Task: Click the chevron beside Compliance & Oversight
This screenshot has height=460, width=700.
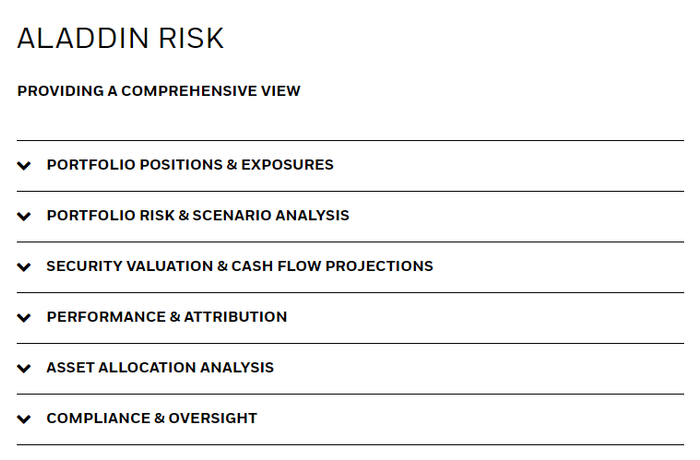Action: click(25, 419)
